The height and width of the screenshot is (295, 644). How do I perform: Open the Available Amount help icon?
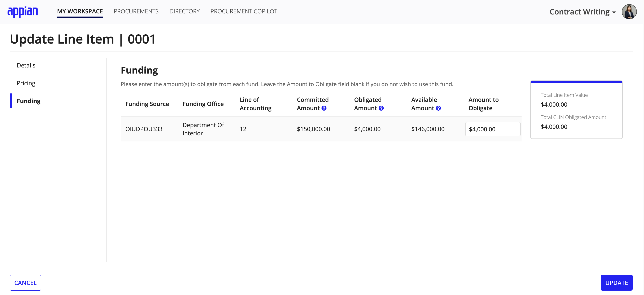coord(439,108)
